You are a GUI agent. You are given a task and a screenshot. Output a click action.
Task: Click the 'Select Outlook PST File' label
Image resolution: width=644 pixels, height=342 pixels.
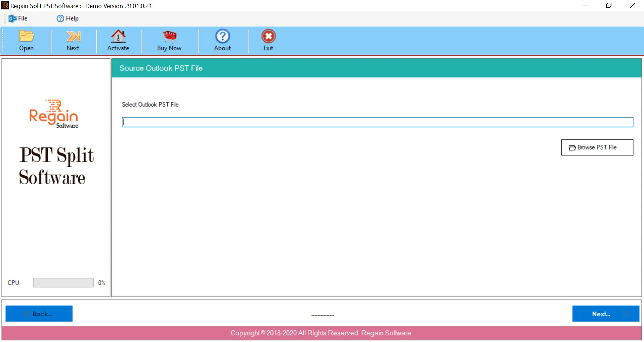point(150,104)
